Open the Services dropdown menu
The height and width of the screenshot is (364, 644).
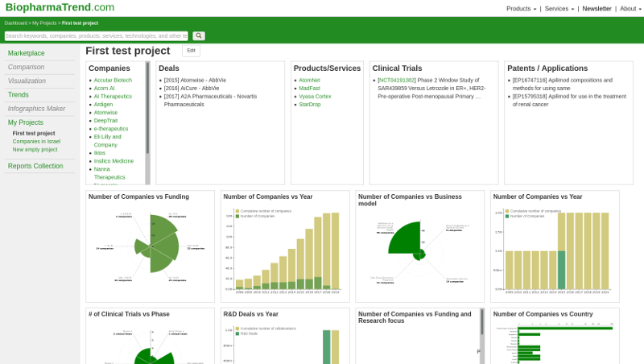[559, 9]
